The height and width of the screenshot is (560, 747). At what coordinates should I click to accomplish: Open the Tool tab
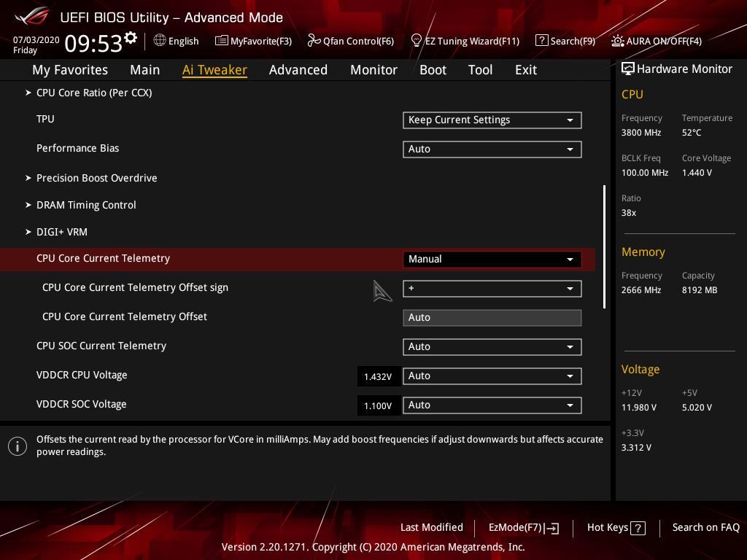click(480, 69)
